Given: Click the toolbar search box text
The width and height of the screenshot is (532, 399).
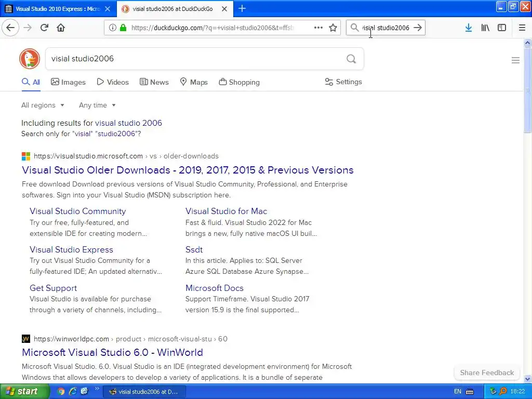Looking at the screenshot, I should coord(386,28).
